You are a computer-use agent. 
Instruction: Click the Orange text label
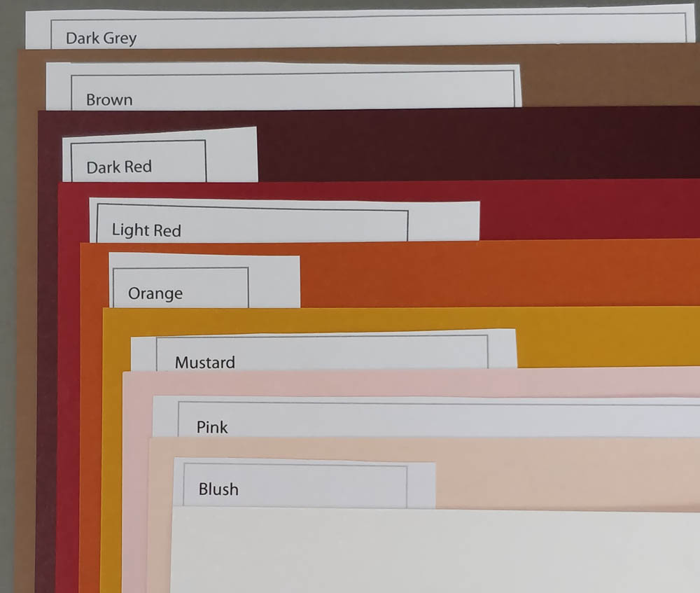(155, 293)
